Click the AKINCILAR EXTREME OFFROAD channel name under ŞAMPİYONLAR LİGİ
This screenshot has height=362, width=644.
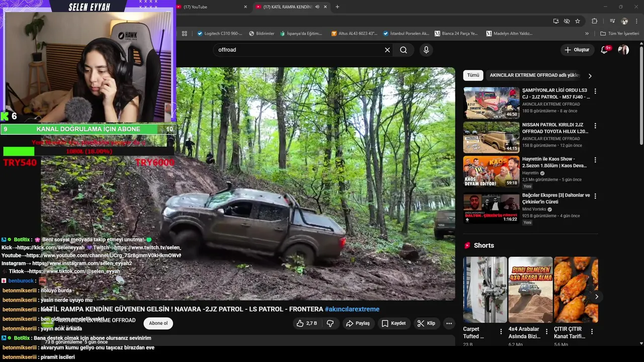click(551, 104)
